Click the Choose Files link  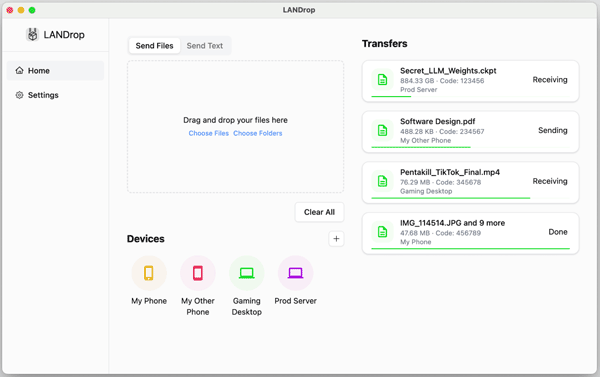click(x=209, y=133)
